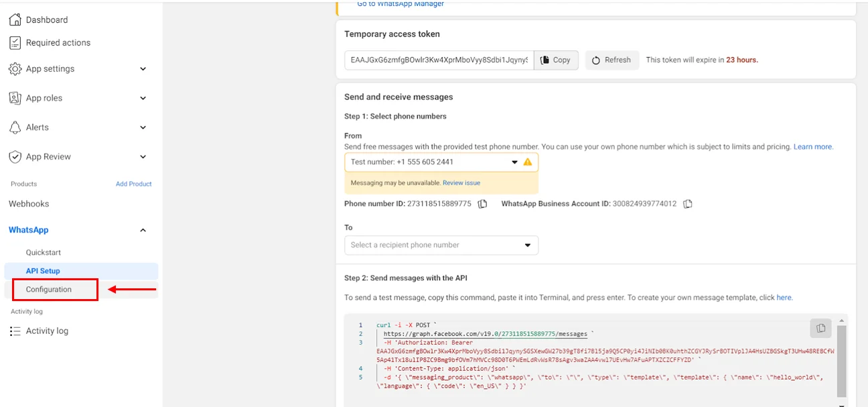Screen dimensions: 868x407
Task: Click the 'Step 1: Select phone numbers' text
Action: point(395,116)
